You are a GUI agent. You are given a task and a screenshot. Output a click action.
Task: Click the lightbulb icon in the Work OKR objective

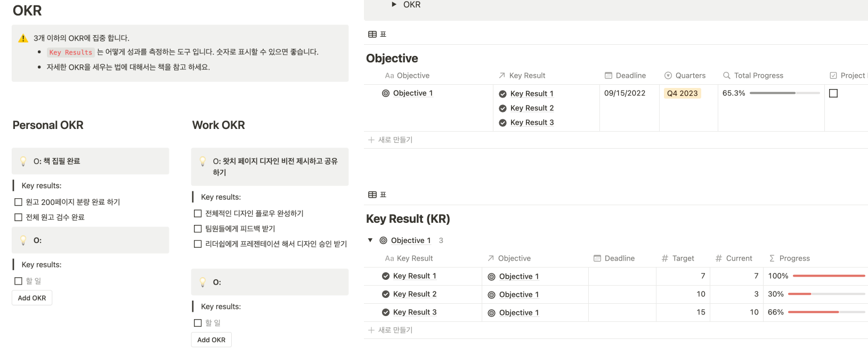click(x=202, y=161)
